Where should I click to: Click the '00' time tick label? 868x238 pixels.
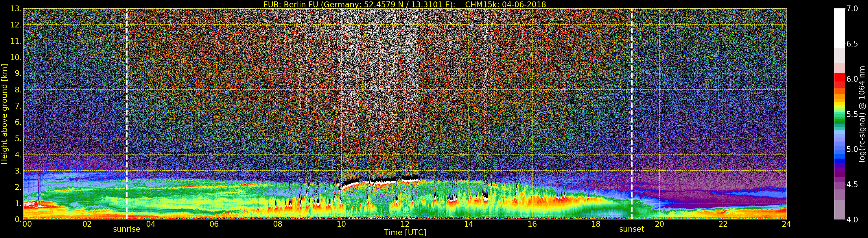[27, 224]
